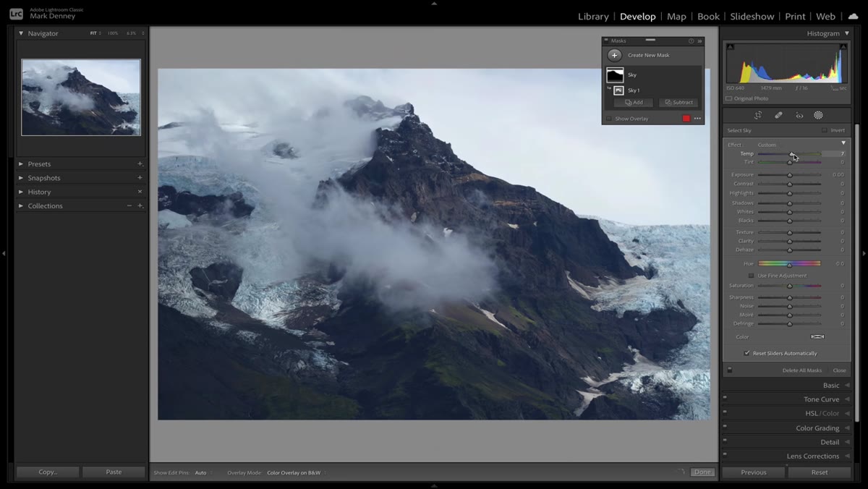Viewport: 868px width, 489px height.
Task: Toggle the Tone Curve panel switch
Action: pyautogui.click(x=725, y=399)
